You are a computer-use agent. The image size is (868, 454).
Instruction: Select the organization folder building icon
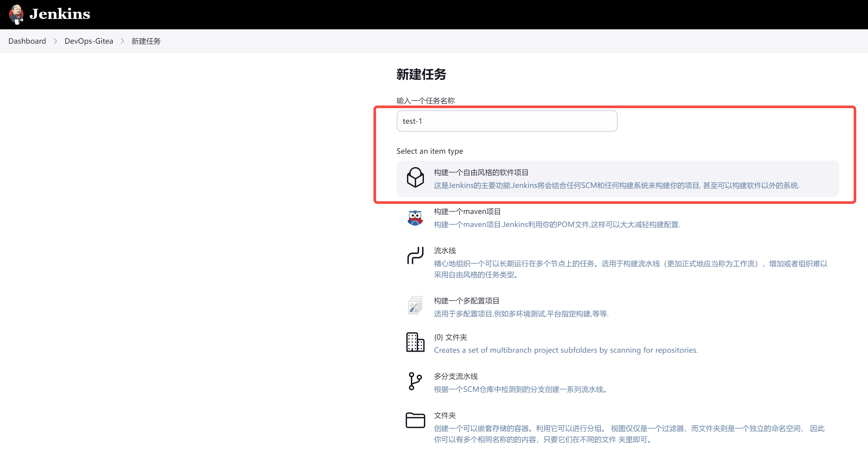click(415, 342)
